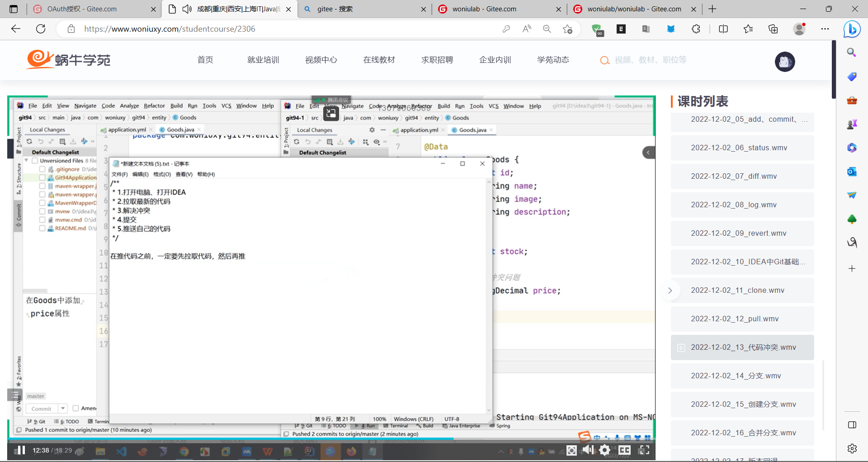Open the video player settings gear

point(604,450)
